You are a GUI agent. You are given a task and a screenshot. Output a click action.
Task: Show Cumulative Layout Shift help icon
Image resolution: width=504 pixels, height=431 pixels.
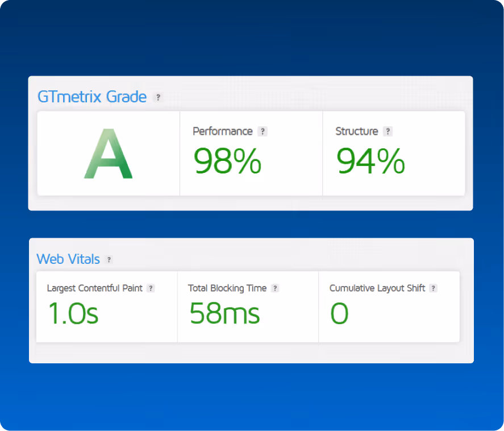click(434, 288)
